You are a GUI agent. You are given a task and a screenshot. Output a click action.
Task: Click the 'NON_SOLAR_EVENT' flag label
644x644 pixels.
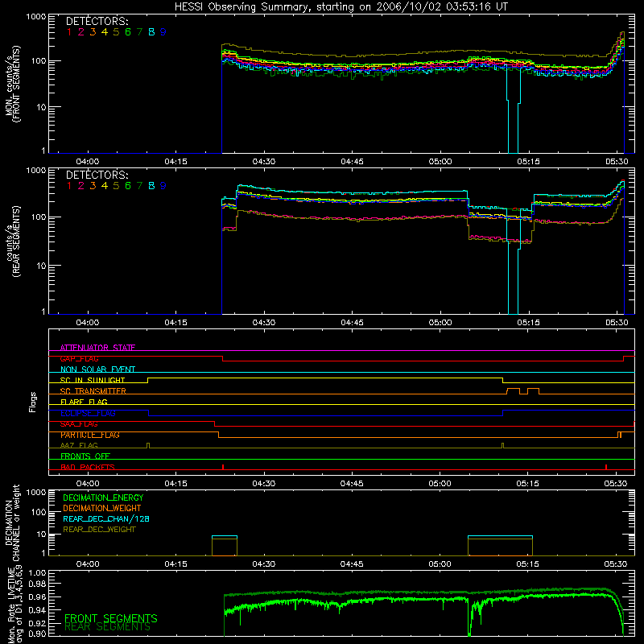97,369
